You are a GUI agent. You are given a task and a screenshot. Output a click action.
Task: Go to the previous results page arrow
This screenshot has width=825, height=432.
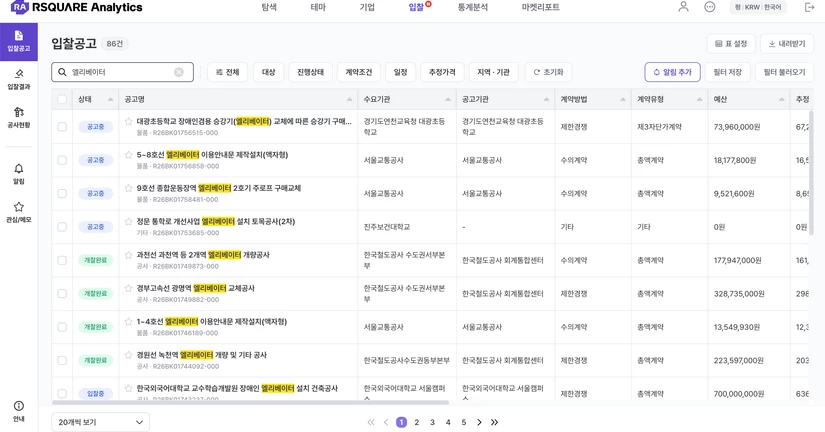pyautogui.click(x=386, y=422)
